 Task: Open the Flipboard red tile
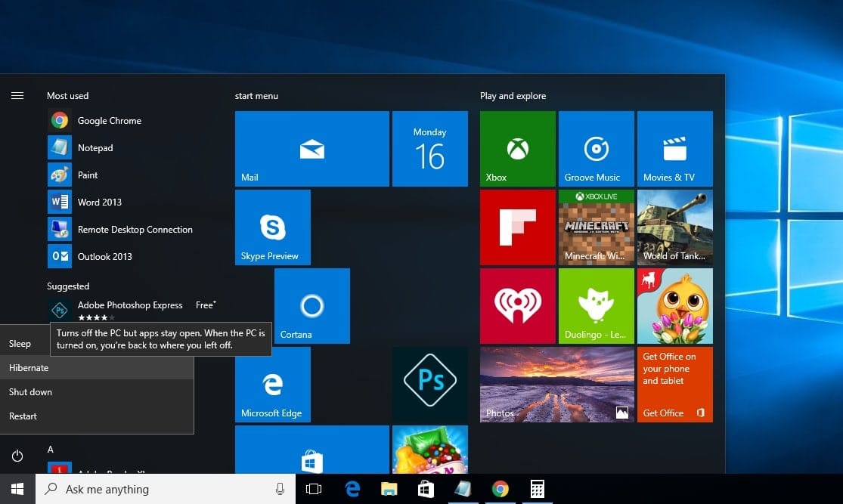coord(518,227)
